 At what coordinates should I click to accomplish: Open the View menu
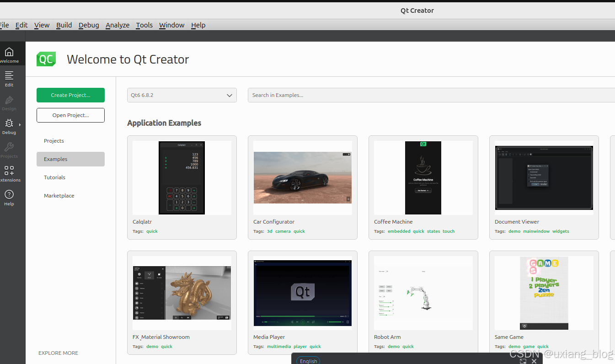coord(42,25)
